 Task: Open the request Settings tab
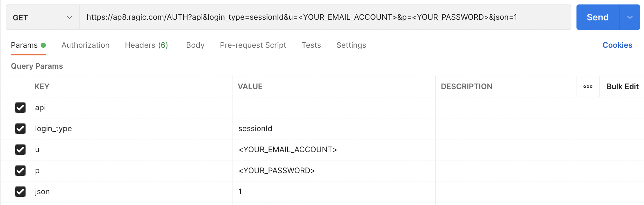tap(351, 45)
